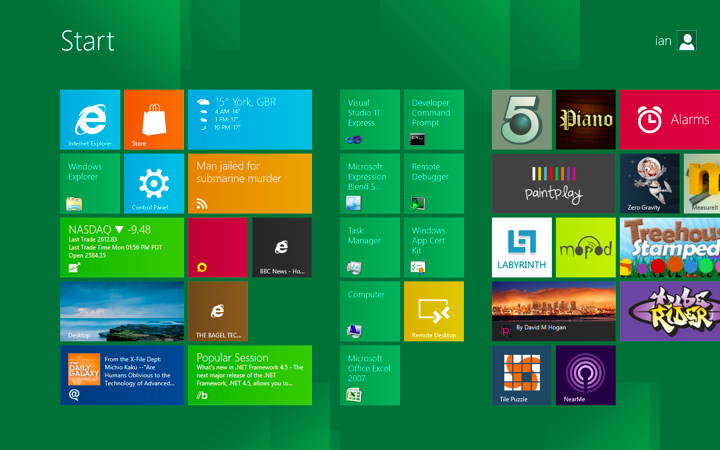Launch Visual Studio 11 Express
This screenshot has width=720, height=450.
click(x=370, y=119)
